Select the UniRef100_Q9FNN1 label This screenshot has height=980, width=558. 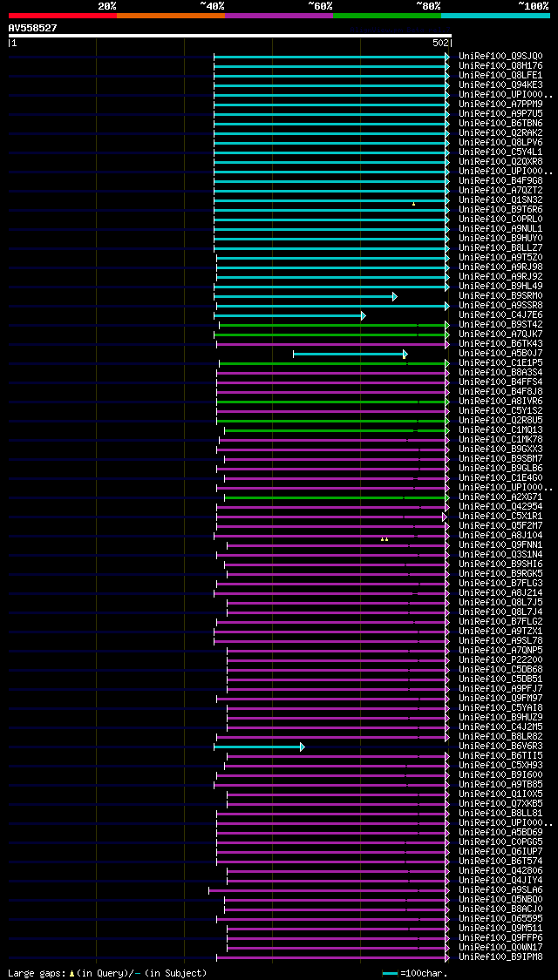[500, 545]
